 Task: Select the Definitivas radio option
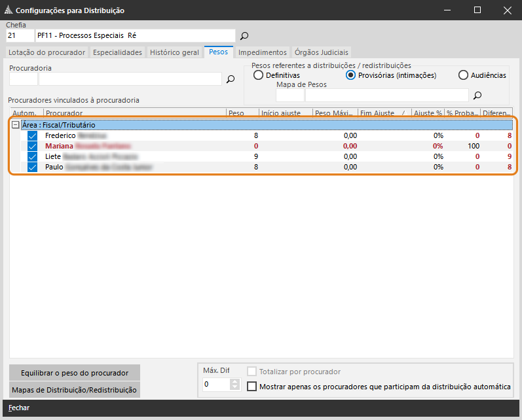(x=258, y=75)
